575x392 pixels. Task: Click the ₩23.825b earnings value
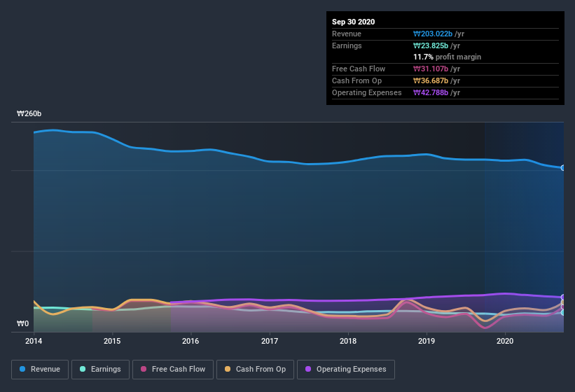coord(431,45)
